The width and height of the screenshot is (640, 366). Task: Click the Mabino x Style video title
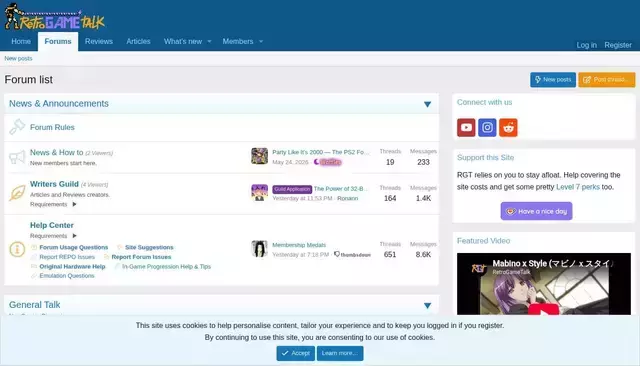pos(553,264)
